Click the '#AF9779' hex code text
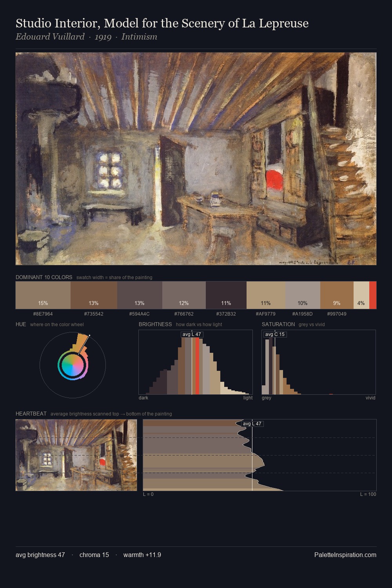 pyautogui.click(x=266, y=314)
